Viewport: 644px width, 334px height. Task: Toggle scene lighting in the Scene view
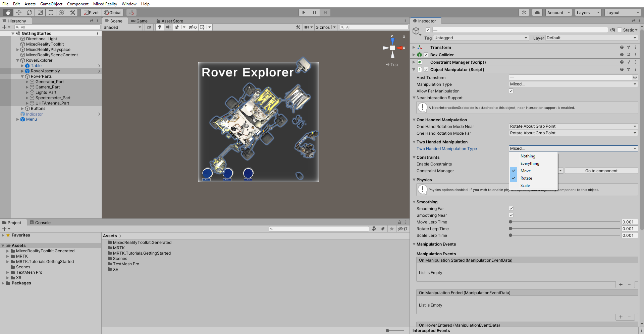point(159,27)
